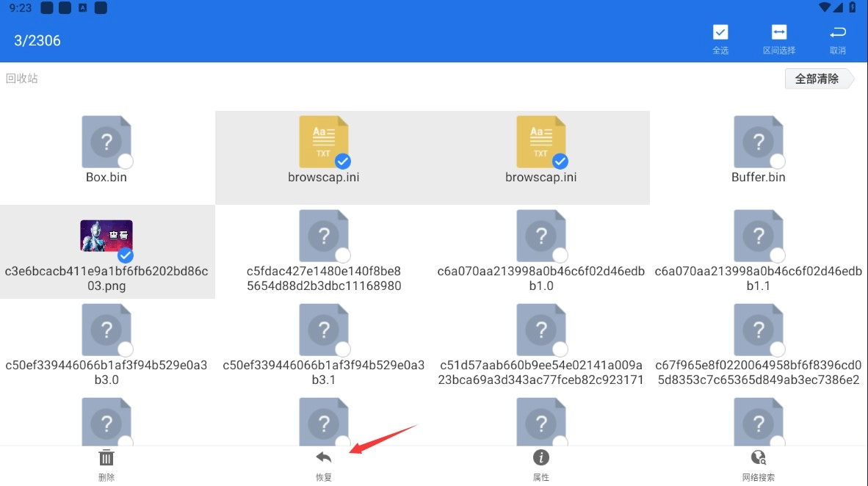Tap the Range Select icon

[x=778, y=33]
